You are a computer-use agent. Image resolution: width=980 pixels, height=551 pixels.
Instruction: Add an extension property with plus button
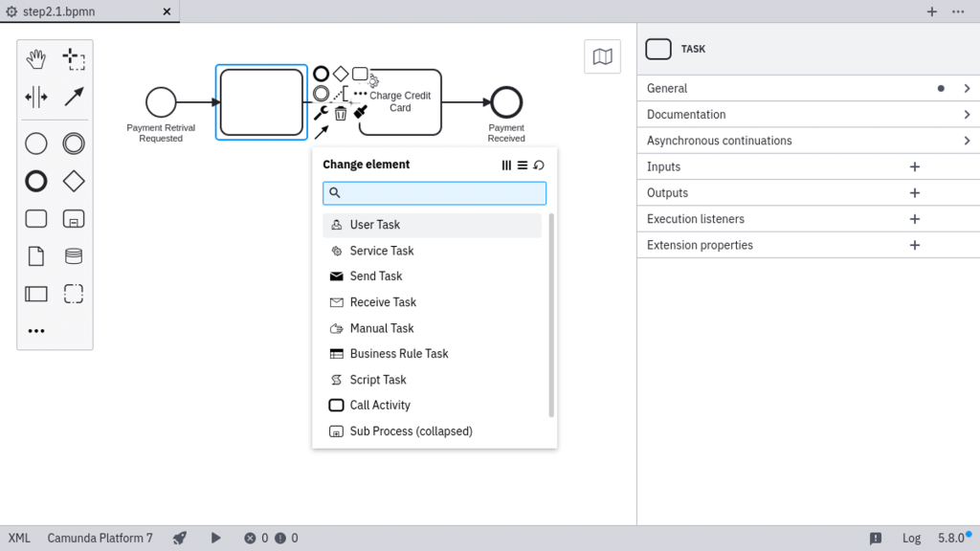(x=914, y=246)
